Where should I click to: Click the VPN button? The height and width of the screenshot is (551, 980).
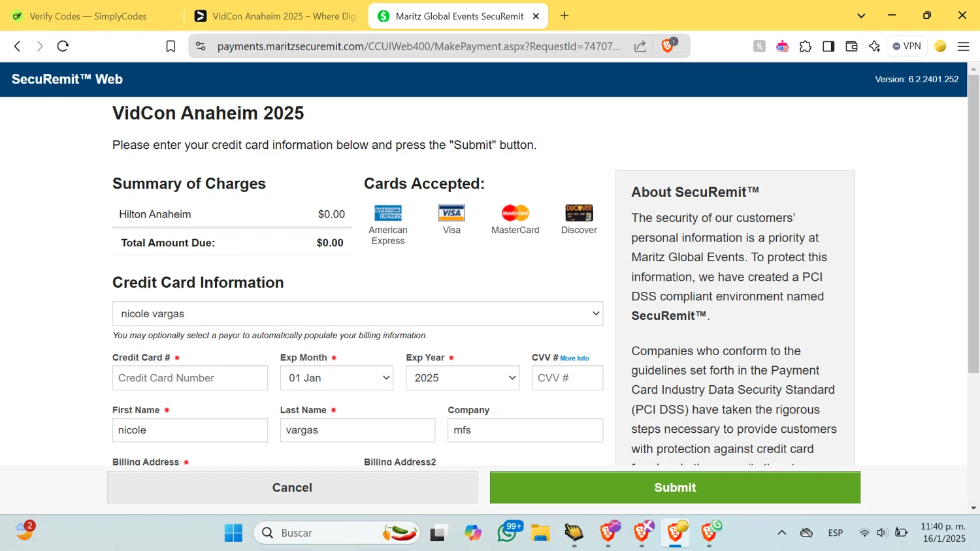[907, 46]
